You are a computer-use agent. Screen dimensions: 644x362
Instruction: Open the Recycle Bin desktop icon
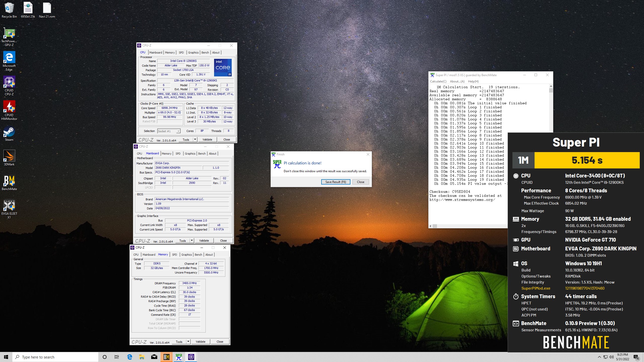(9, 10)
